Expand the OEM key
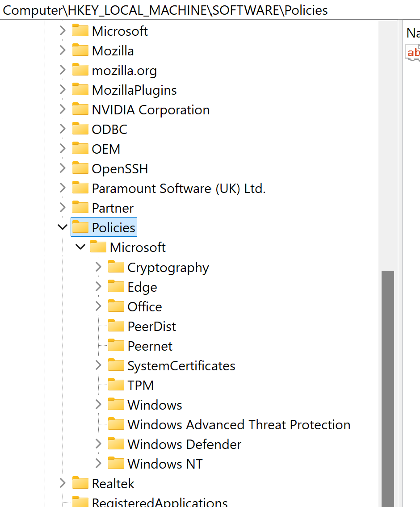The image size is (420, 507). point(63,149)
